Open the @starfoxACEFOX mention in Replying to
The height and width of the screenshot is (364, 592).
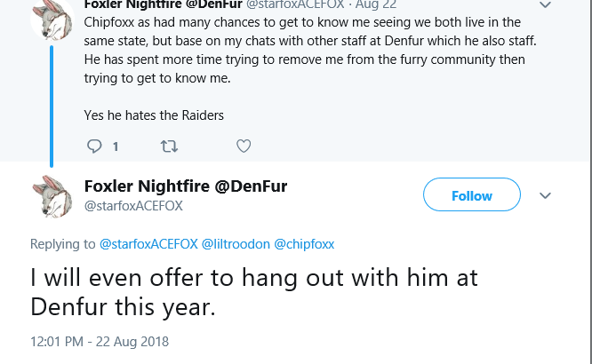pos(148,244)
